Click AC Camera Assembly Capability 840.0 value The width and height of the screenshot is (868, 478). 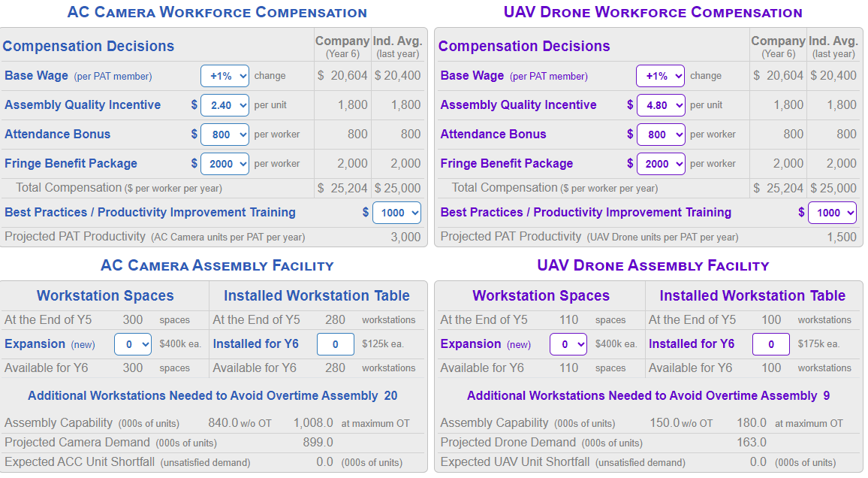[223, 423]
